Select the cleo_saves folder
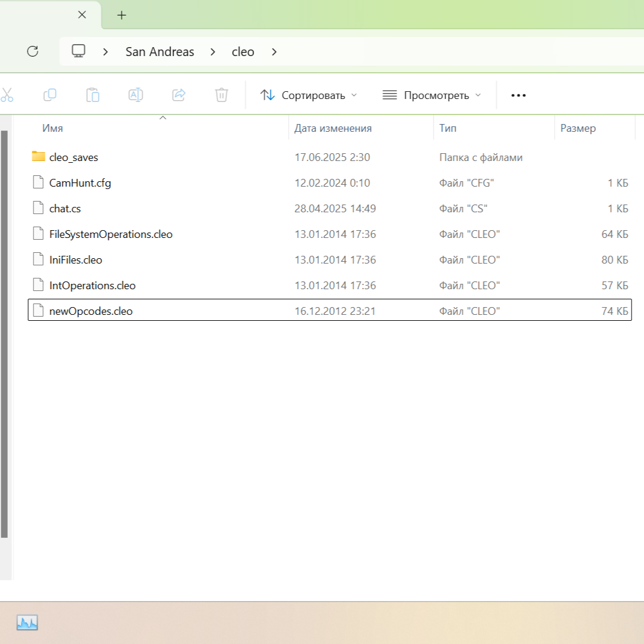The height and width of the screenshot is (644, 644). point(73,157)
